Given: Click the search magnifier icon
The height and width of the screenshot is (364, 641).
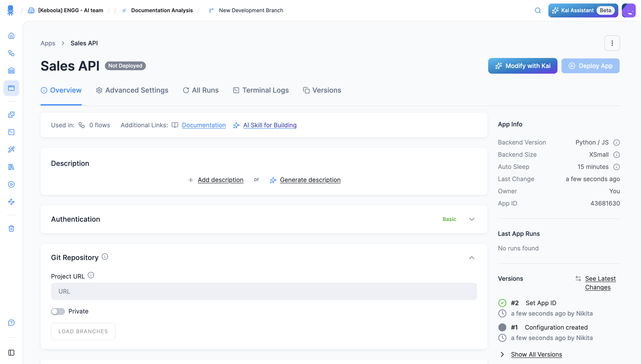Looking at the screenshot, I should 538,10.
